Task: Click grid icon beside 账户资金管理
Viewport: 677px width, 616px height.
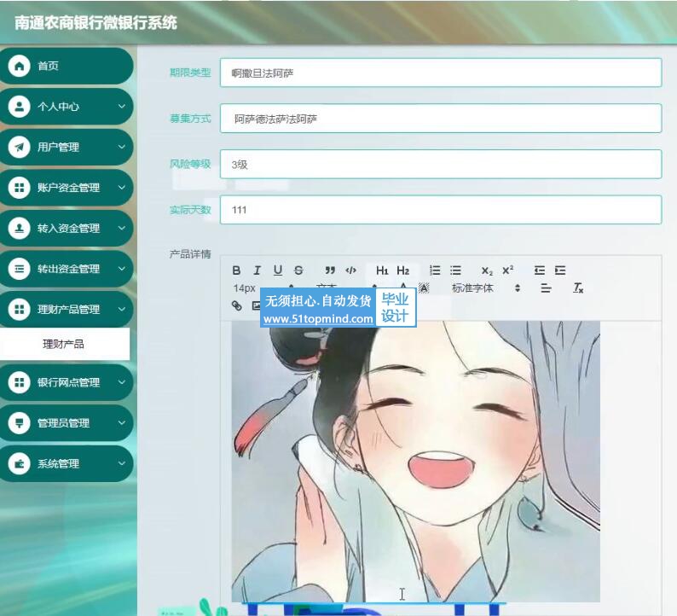Action: [x=19, y=188]
